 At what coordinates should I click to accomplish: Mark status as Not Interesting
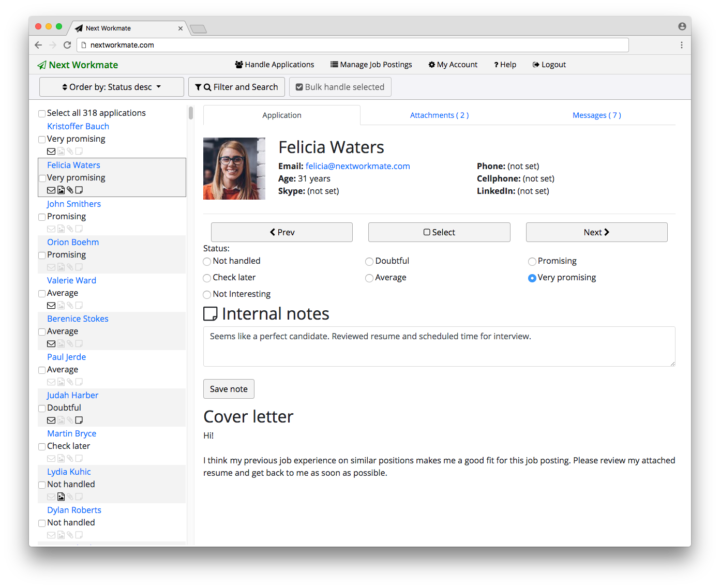[x=207, y=295]
